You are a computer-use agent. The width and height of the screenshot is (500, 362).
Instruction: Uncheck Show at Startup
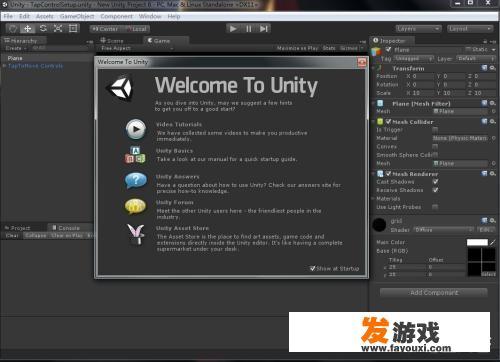pyautogui.click(x=312, y=268)
